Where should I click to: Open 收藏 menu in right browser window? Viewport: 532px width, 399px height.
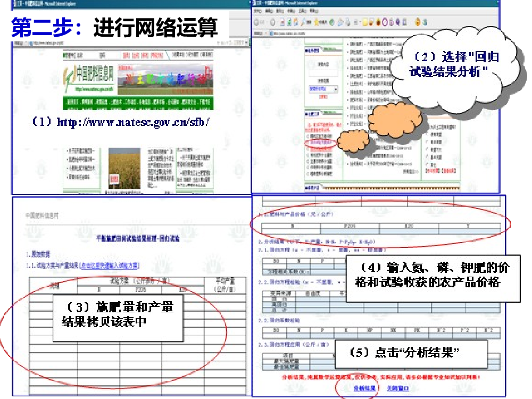tap(291, 11)
